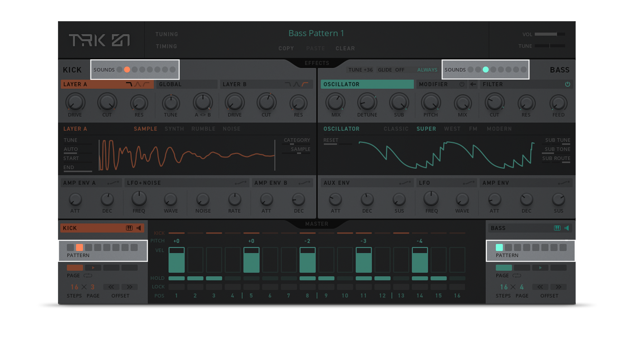
Task: Open the SAMPLE selector below Category
Action: pyautogui.click(x=300, y=149)
